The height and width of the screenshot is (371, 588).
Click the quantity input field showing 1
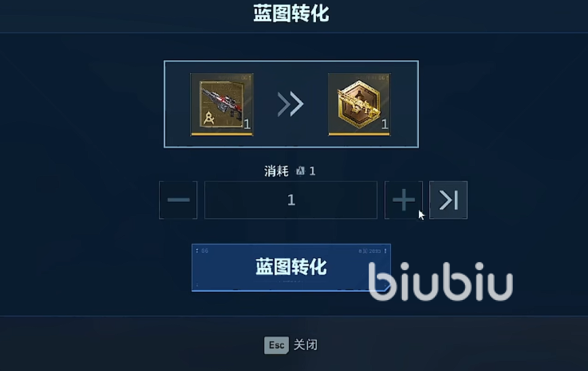click(x=291, y=200)
